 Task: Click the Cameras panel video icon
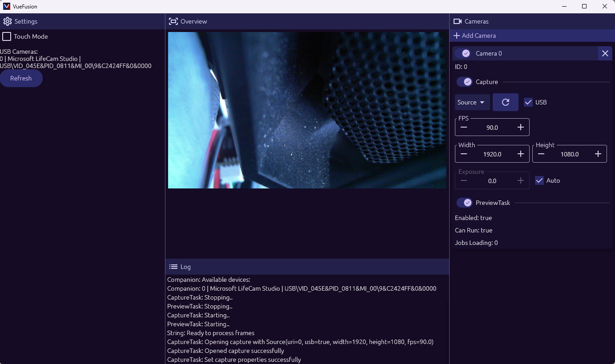pos(457,21)
